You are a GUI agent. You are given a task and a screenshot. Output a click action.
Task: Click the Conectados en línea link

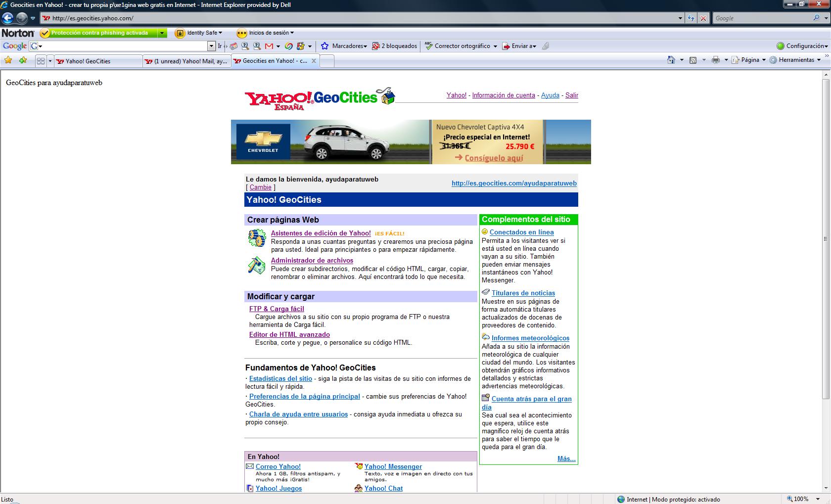coord(522,232)
